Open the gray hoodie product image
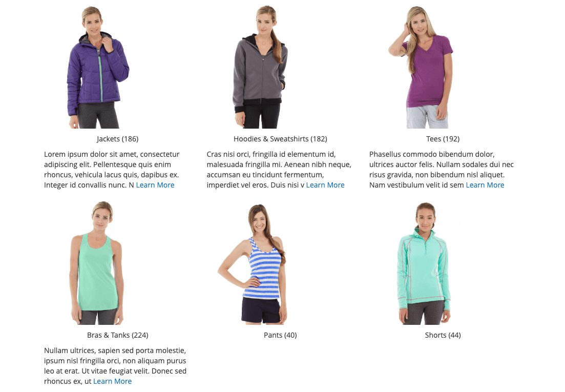 click(x=261, y=67)
